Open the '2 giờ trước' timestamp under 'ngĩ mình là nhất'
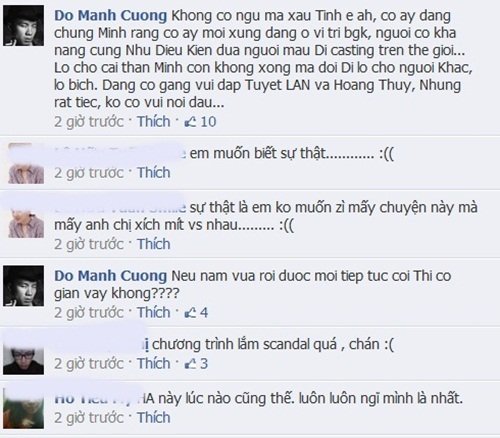Screen dimensions: 500x438 89,418
